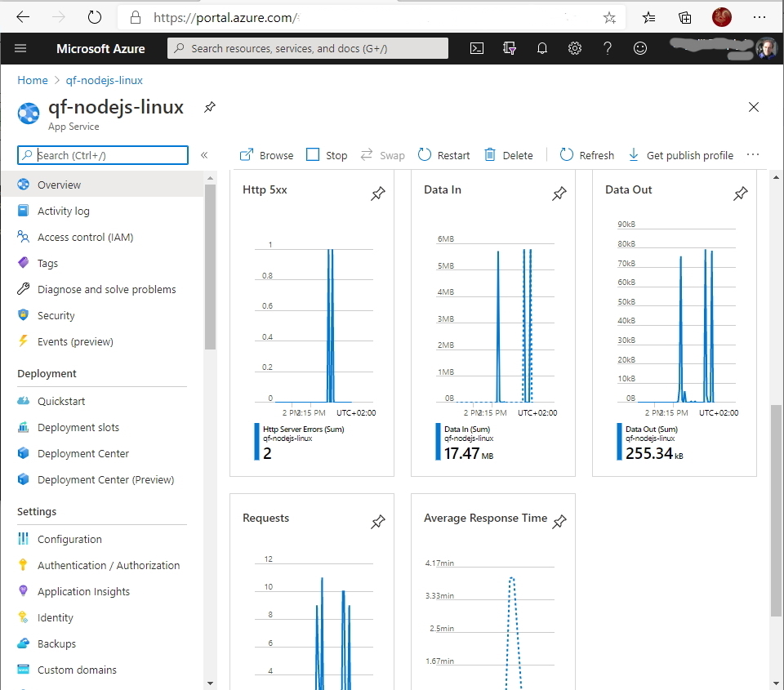Send feedback with the smiley face icon

coord(640,48)
